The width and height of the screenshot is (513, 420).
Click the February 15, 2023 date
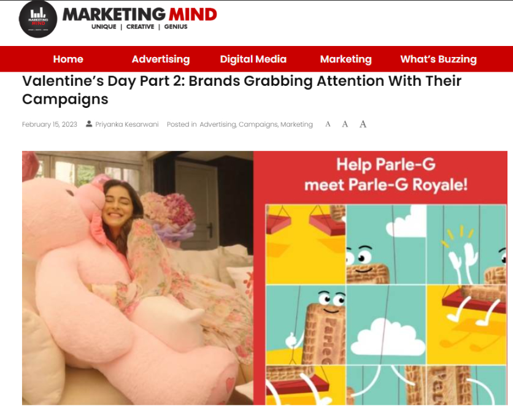50,124
